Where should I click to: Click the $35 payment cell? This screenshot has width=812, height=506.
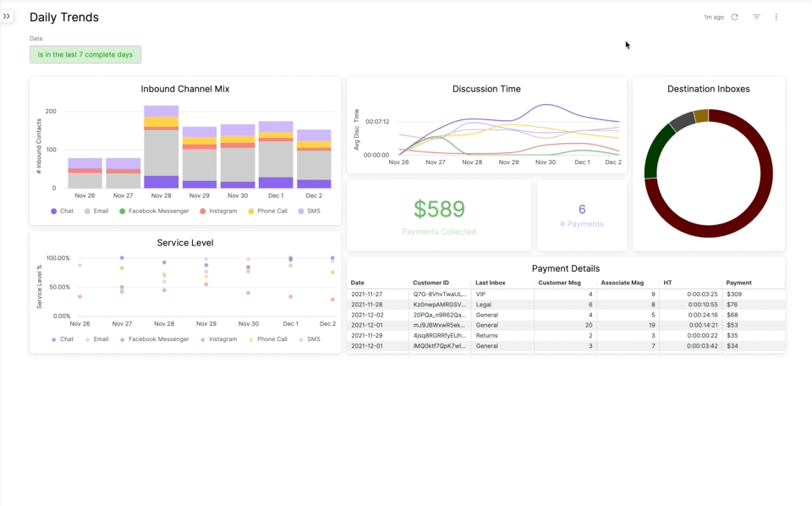point(732,336)
